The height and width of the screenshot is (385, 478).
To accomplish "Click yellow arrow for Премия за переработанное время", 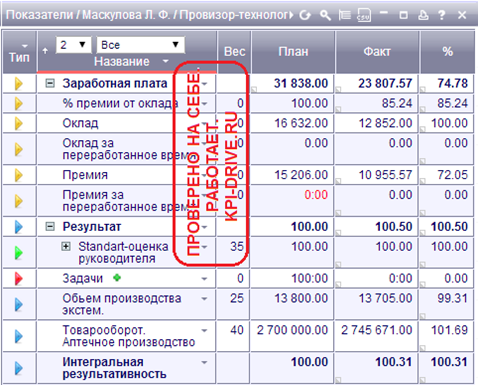I will (x=19, y=201).
